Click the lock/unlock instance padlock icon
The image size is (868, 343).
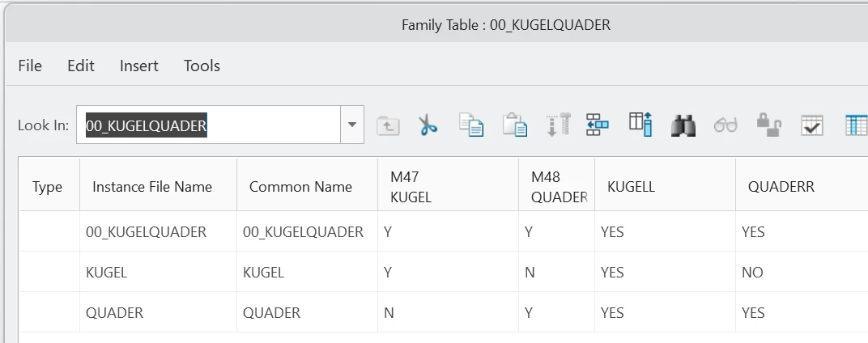(x=768, y=125)
